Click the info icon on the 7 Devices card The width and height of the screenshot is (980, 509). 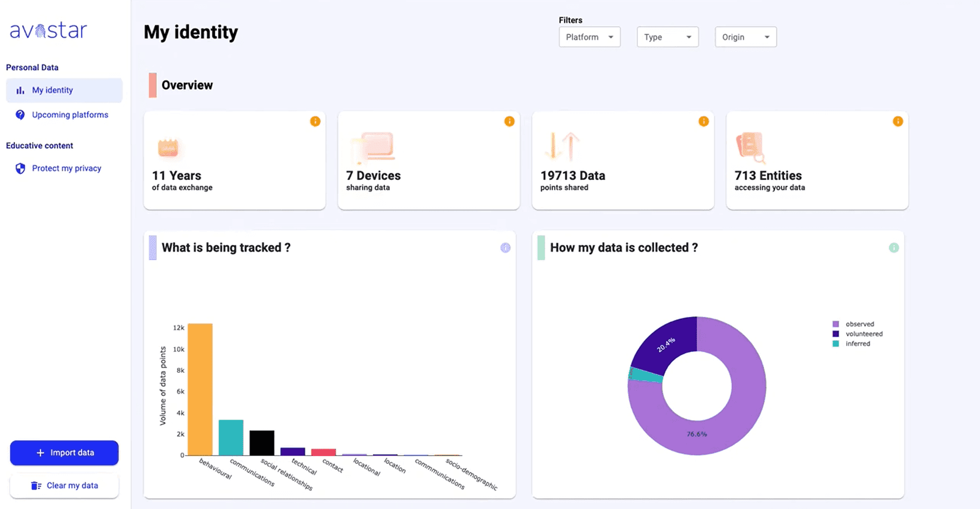[509, 121]
